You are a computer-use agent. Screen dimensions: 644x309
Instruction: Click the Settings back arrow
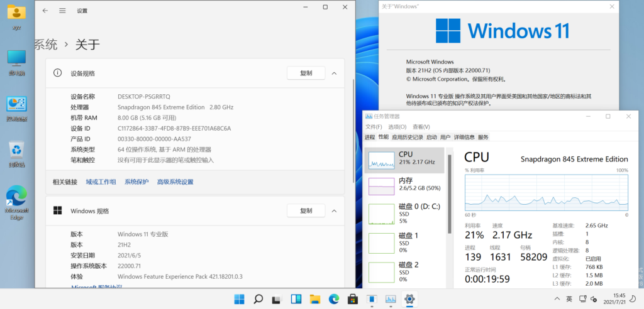(45, 11)
